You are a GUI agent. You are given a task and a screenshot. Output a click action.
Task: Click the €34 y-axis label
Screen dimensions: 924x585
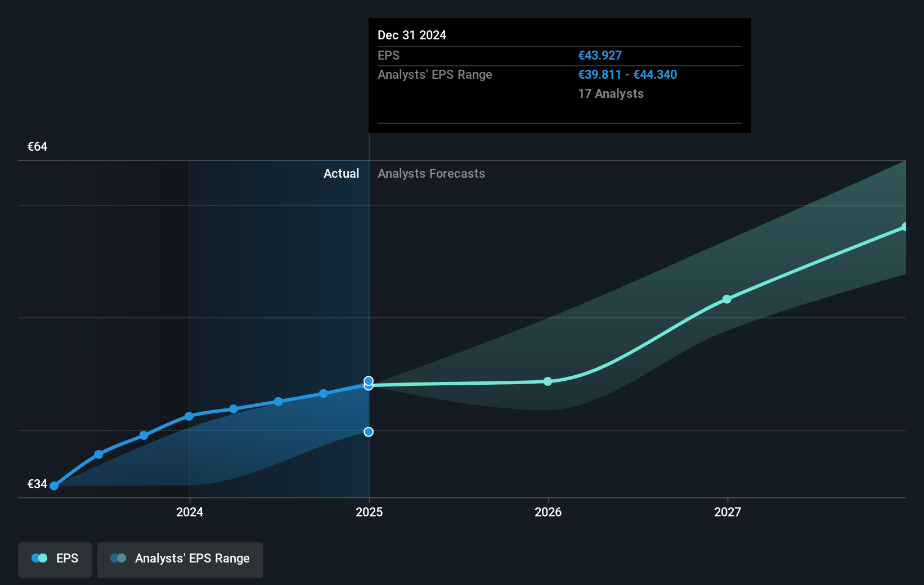(x=38, y=484)
